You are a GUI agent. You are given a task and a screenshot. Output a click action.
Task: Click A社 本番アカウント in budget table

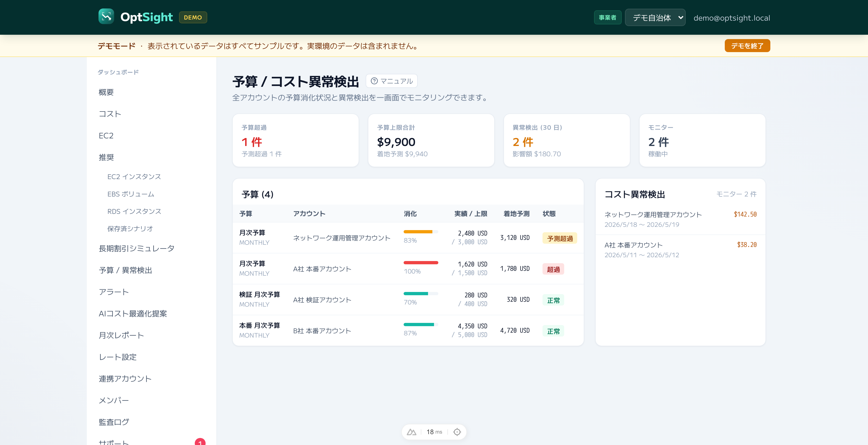[x=322, y=269]
